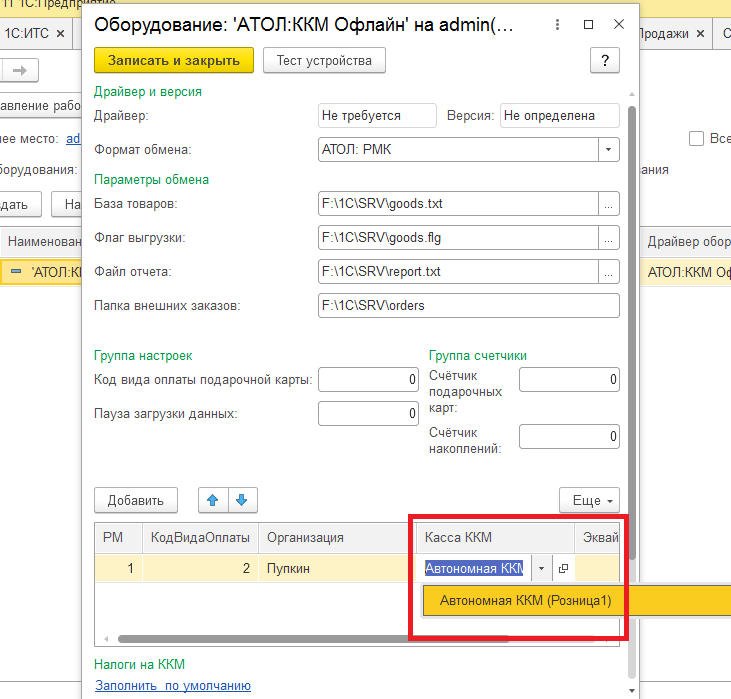Select the 'КодВидаОплаты' column header
The width and height of the screenshot is (731, 699).
[x=200, y=538]
